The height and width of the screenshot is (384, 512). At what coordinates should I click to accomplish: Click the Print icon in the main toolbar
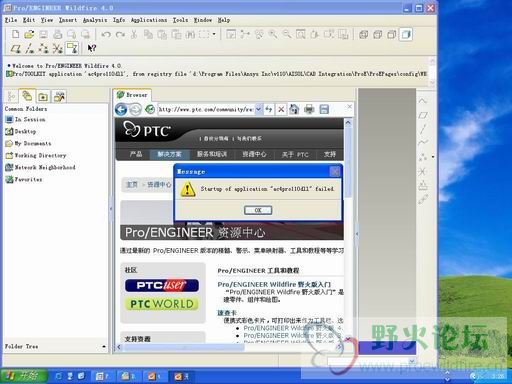[57, 34]
